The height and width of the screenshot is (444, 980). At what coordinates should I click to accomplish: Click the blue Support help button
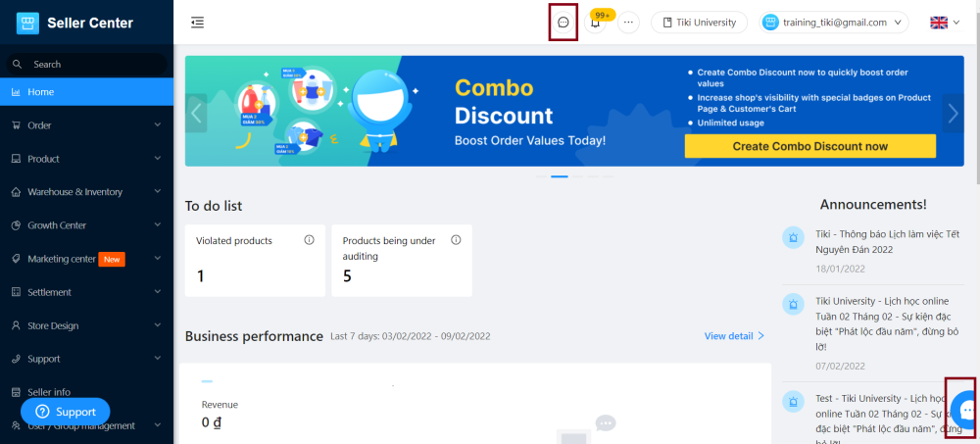point(66,412)
